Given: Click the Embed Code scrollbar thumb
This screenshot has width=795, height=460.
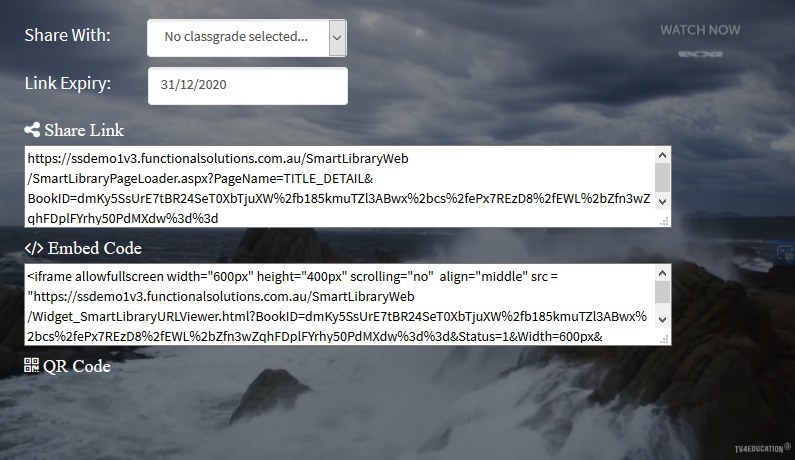Looking at the screenshot, I should click(x=663, y=292).
